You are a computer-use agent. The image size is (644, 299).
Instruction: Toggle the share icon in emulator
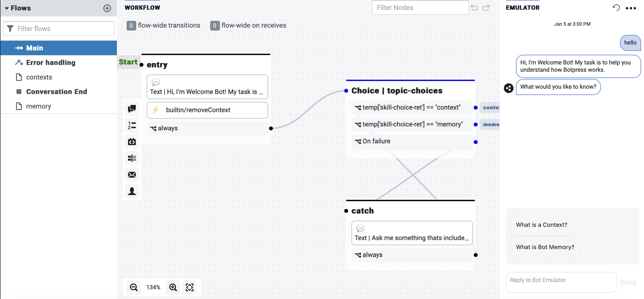click(x=508, y=87)
